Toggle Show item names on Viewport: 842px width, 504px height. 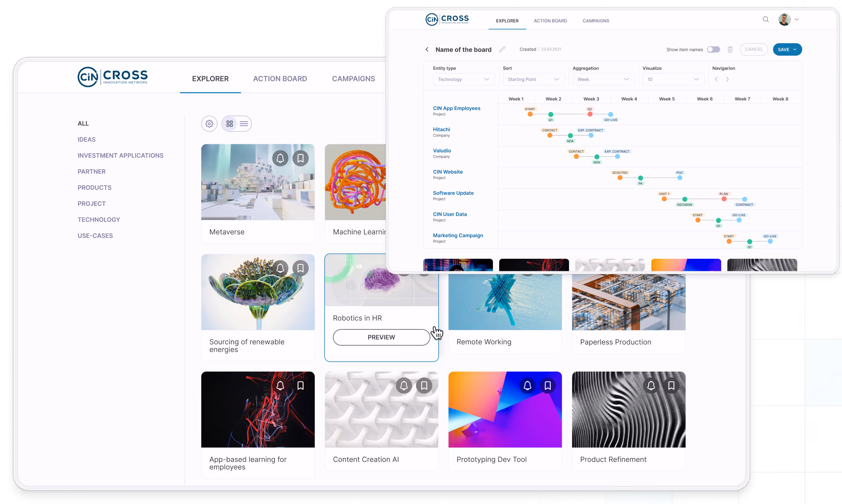(713, 49)
